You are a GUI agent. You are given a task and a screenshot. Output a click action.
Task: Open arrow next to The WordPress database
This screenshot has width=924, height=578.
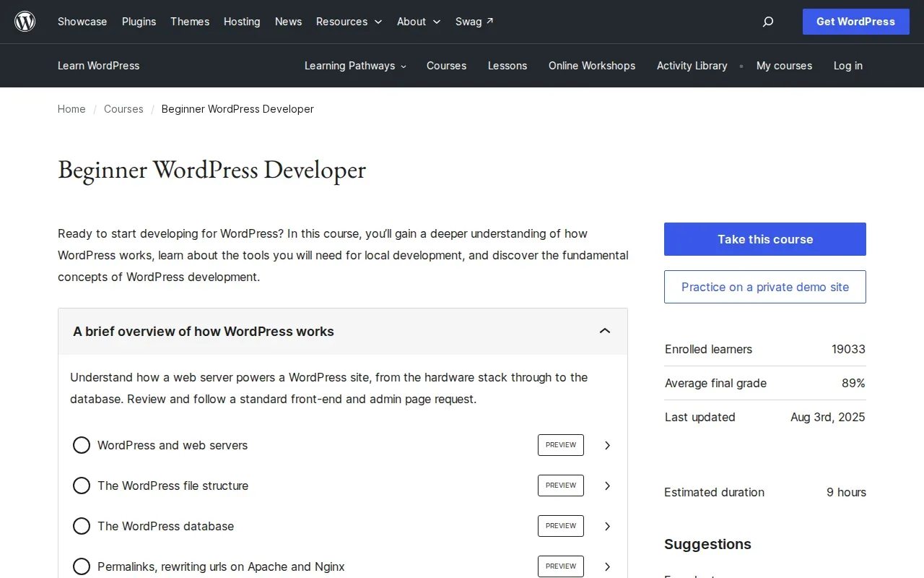(x=607, y=526)
